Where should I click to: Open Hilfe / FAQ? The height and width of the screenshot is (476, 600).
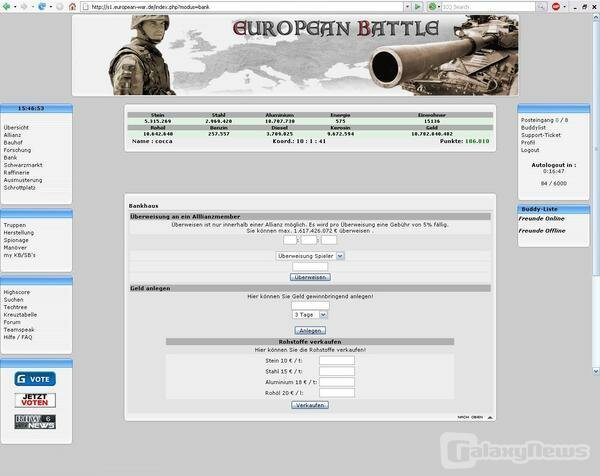(x=18, y=337)
